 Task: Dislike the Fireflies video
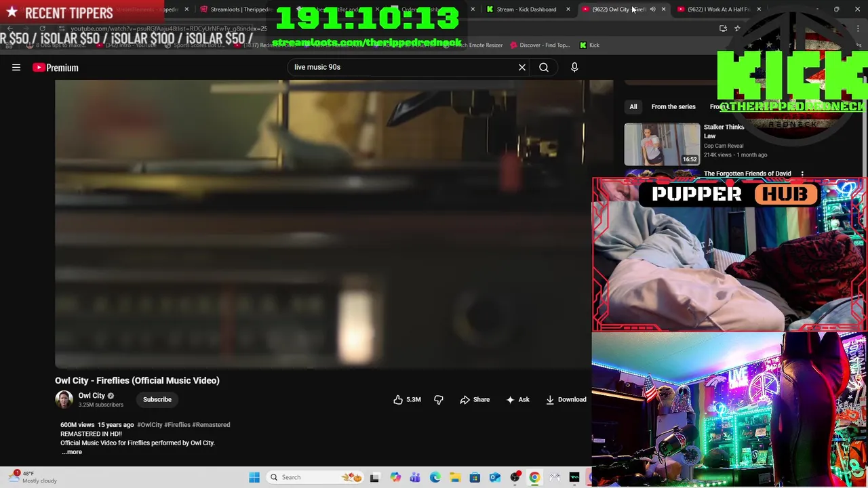click(439, 400)
